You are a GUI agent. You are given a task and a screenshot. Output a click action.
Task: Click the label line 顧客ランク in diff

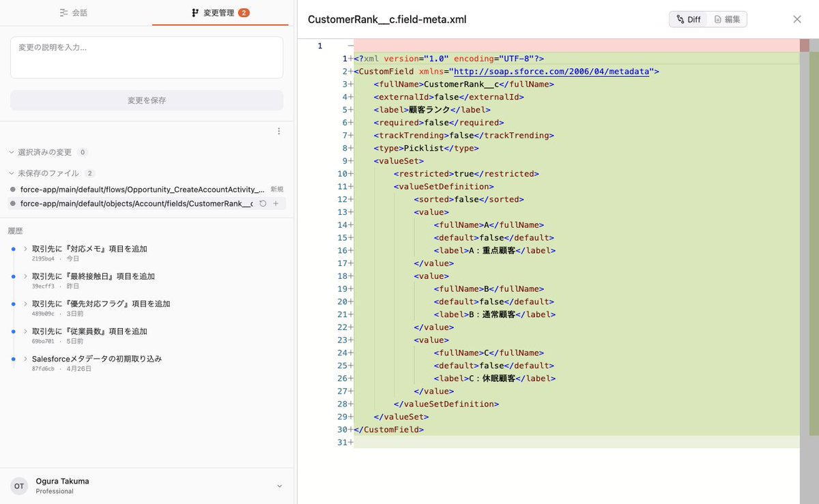432,110
